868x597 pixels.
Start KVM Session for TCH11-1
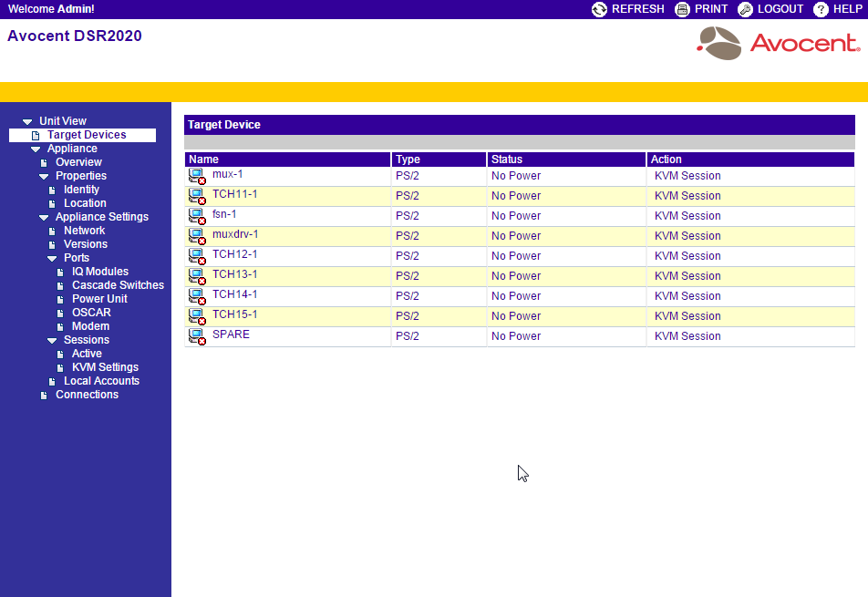coord(687,196)
